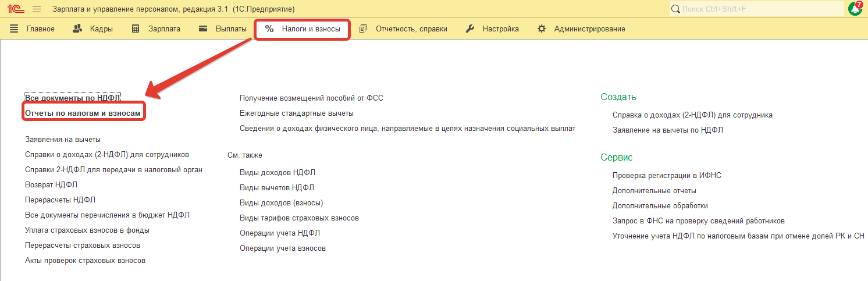Click the 1C application logo icon
This screenshot has height=281, width=868.
[x=15, y=9]
